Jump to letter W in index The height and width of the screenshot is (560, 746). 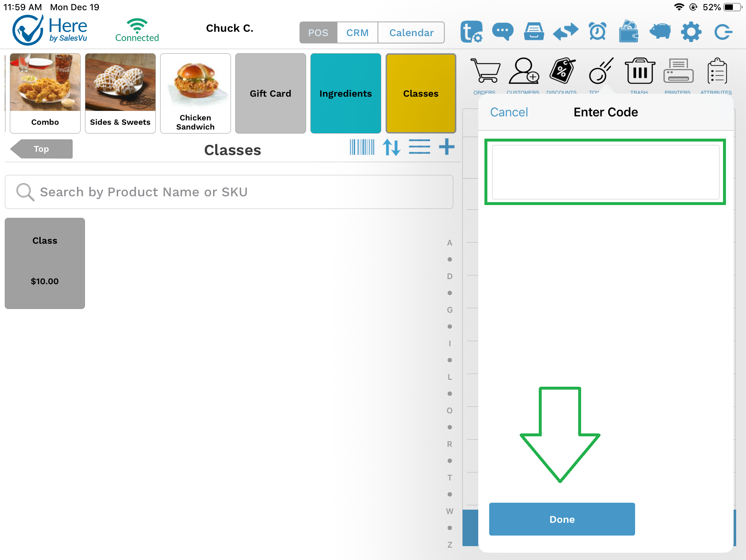pyautogui.click(x=450, y=511)
